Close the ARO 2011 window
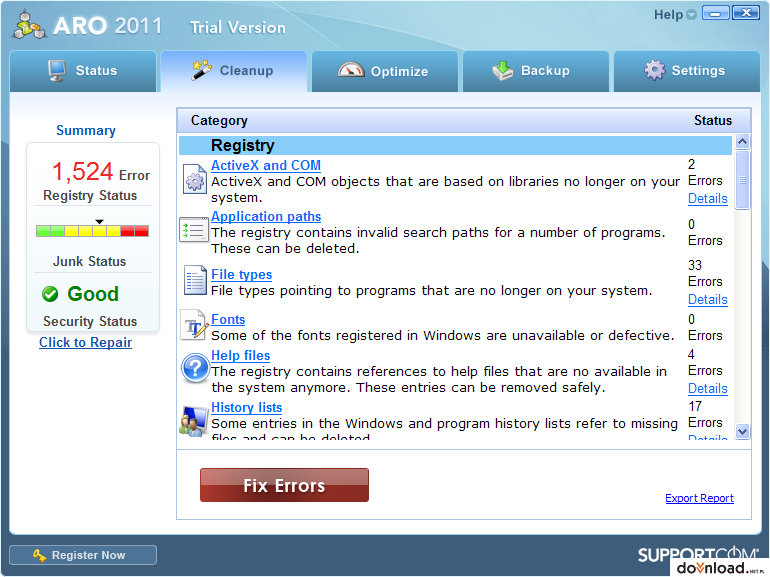The width and height of the screenshot is (770, 577). tap(746, 13)
